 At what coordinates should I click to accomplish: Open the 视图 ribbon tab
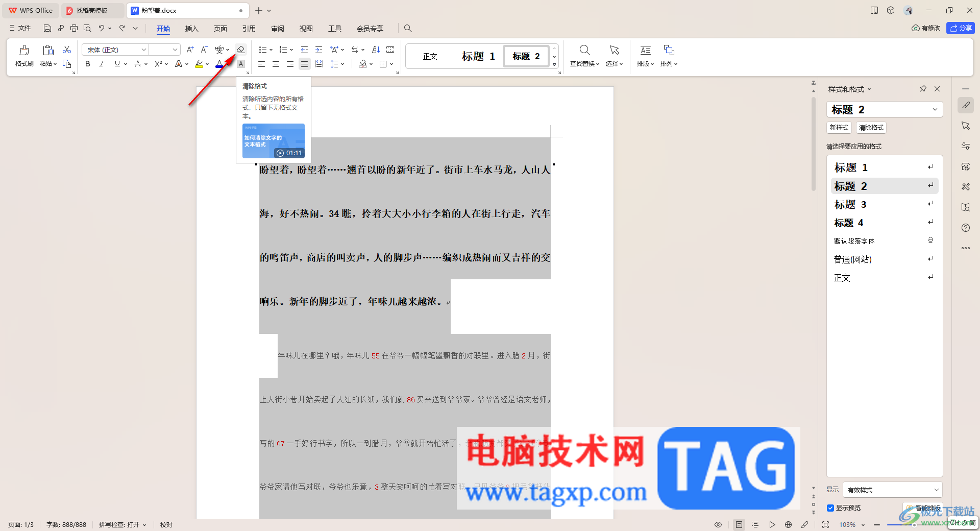(x=306, y=29)
